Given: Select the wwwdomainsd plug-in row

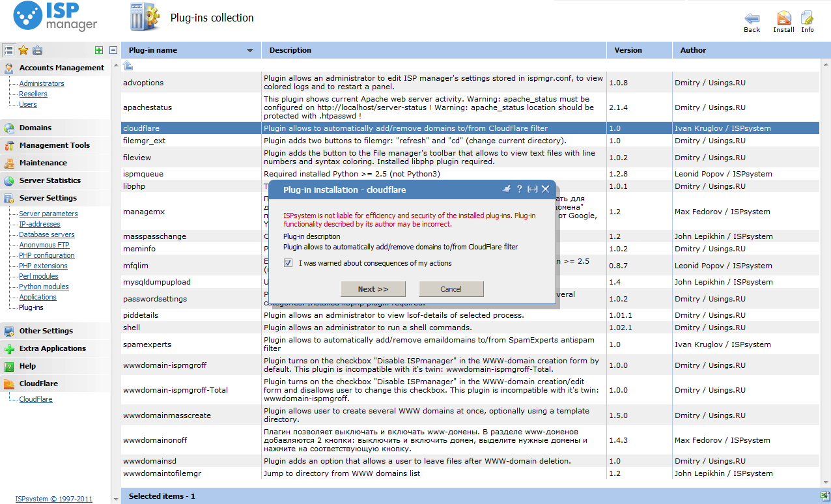Looking at the screenshot, I should (470, 461).
